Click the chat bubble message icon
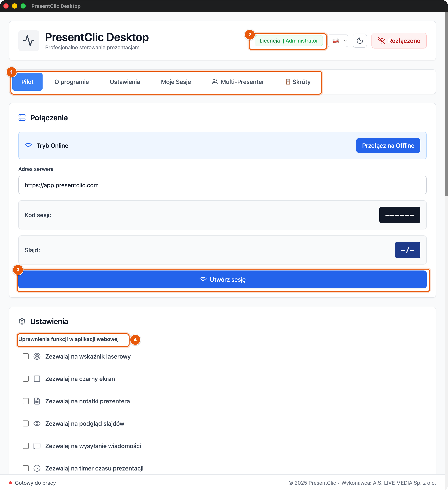The image size is (448, 491). click(x=37, y=446)
